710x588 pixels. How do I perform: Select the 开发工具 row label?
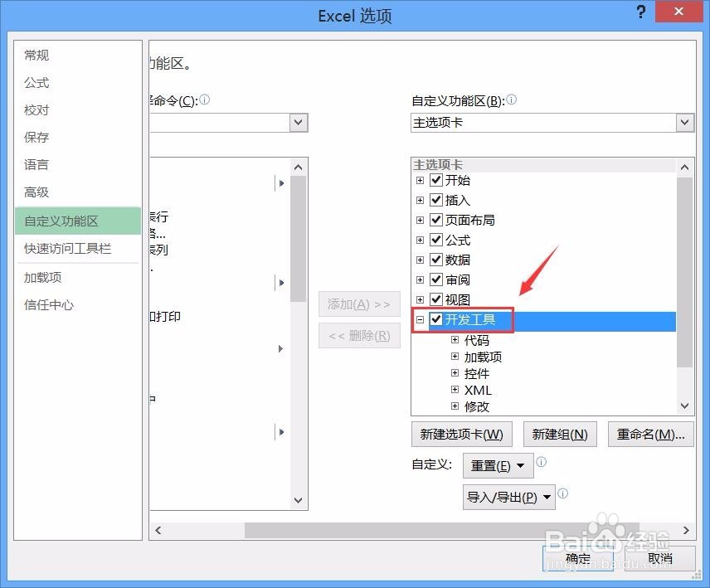tap(470, 319)
